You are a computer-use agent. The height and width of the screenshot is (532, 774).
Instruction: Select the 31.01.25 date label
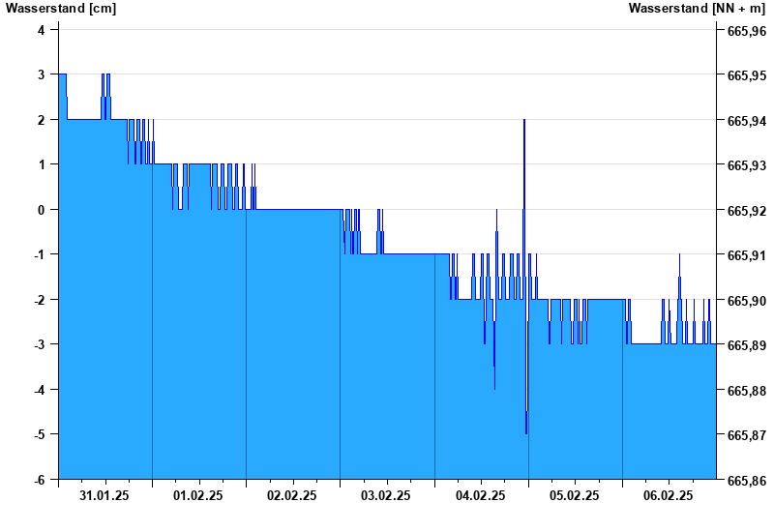coord(104,495)
